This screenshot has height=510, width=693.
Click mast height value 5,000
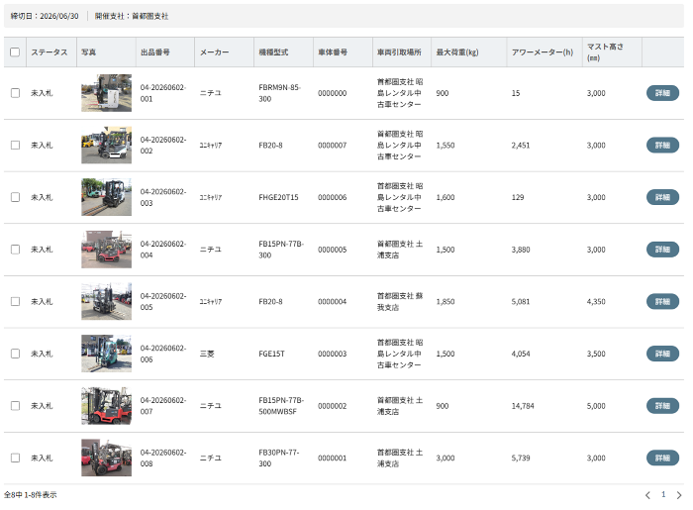[596, 406]
